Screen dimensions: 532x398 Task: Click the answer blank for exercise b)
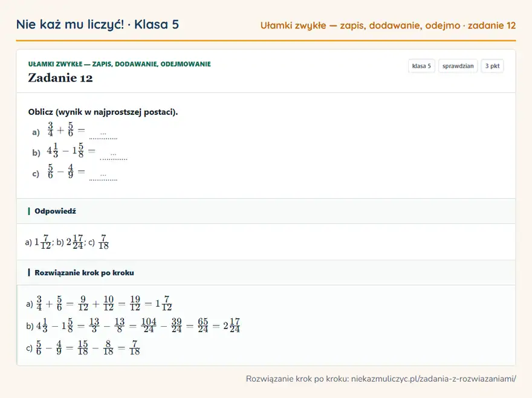click(x=113, y=155)
